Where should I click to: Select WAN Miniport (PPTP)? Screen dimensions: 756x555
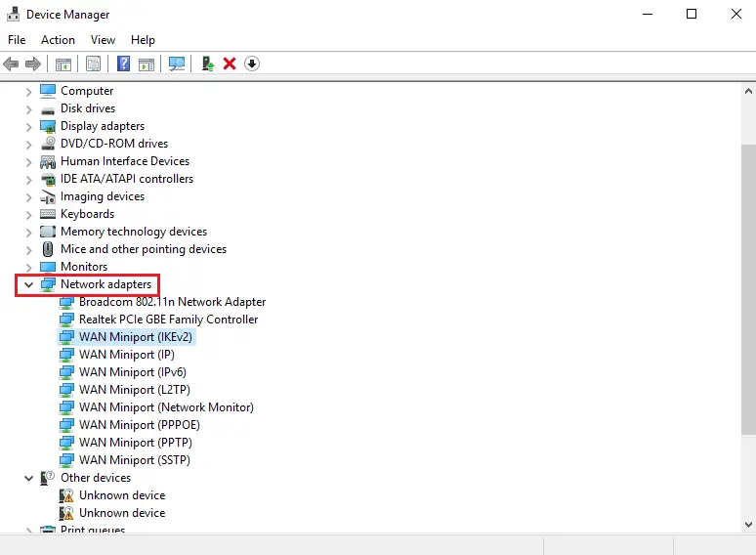coord(136,443)
